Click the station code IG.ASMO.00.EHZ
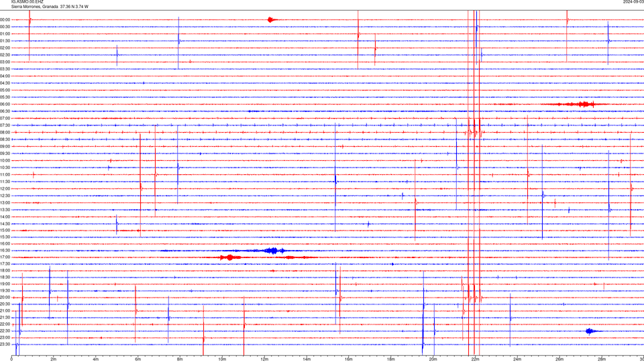 click(x=27, y=1)
